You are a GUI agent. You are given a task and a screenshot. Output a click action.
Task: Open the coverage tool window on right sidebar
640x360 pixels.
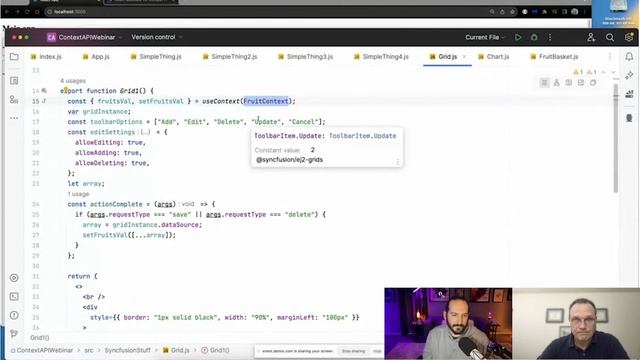629,94
